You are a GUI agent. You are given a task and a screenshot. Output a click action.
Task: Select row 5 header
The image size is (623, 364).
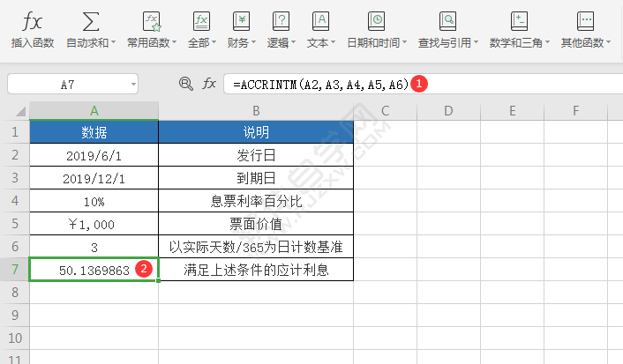pos(14,201)
